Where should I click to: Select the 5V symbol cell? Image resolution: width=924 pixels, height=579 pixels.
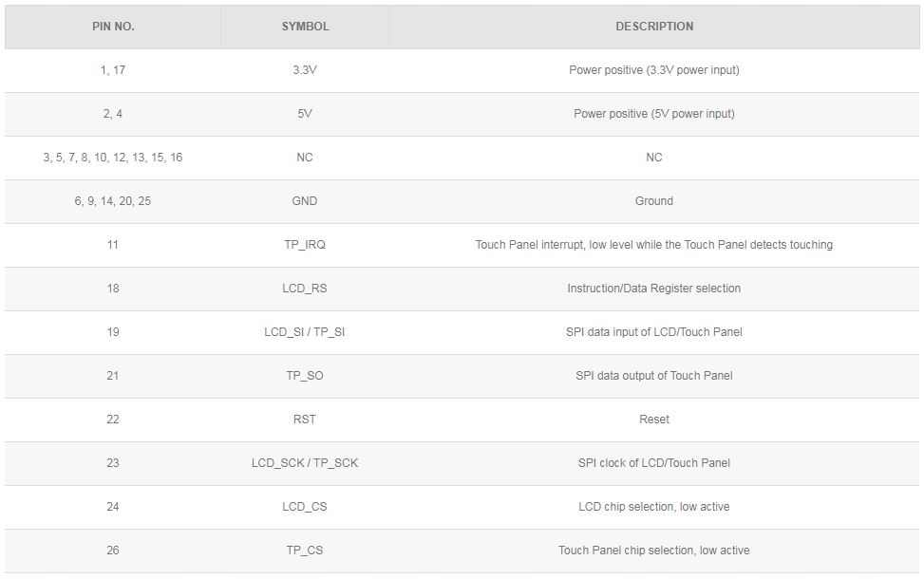click(x=305, y=114)
